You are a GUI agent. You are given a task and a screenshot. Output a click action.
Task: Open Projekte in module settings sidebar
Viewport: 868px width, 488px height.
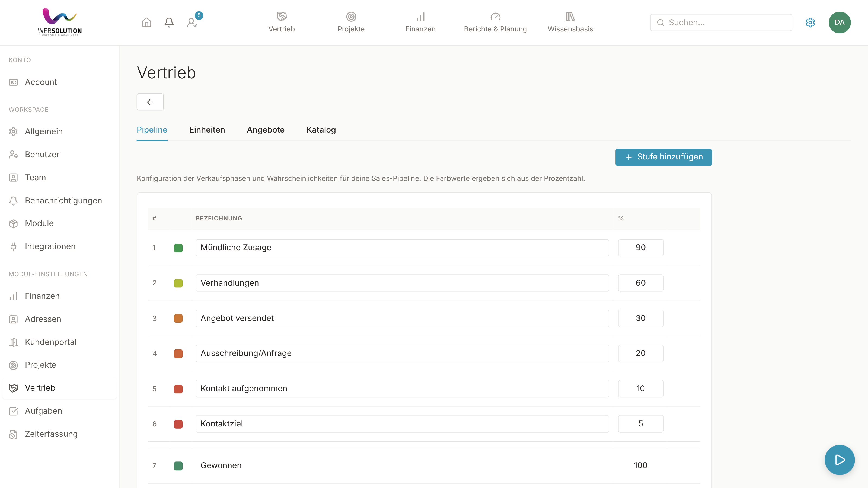click(x=40, y=365)
